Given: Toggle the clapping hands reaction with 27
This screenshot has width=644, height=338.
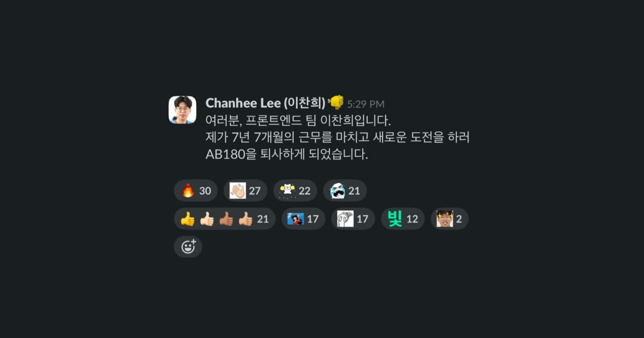Looking at the screenshot, I should 246,191.
